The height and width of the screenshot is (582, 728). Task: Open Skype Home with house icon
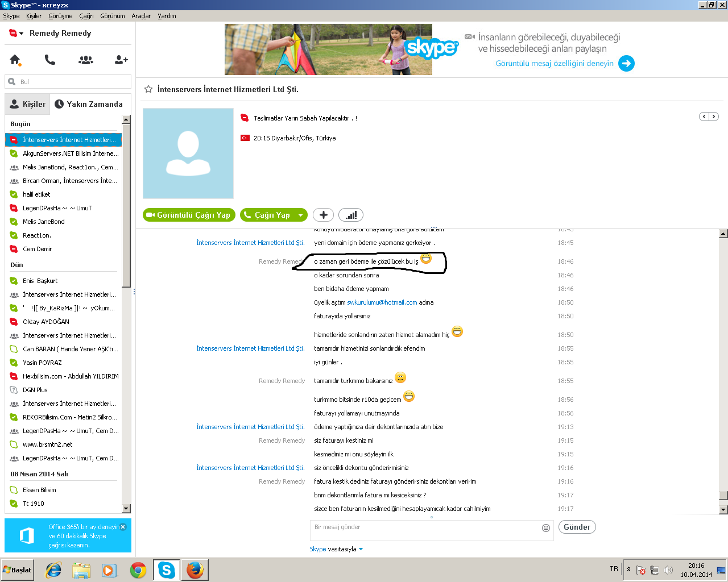[15, 60]
